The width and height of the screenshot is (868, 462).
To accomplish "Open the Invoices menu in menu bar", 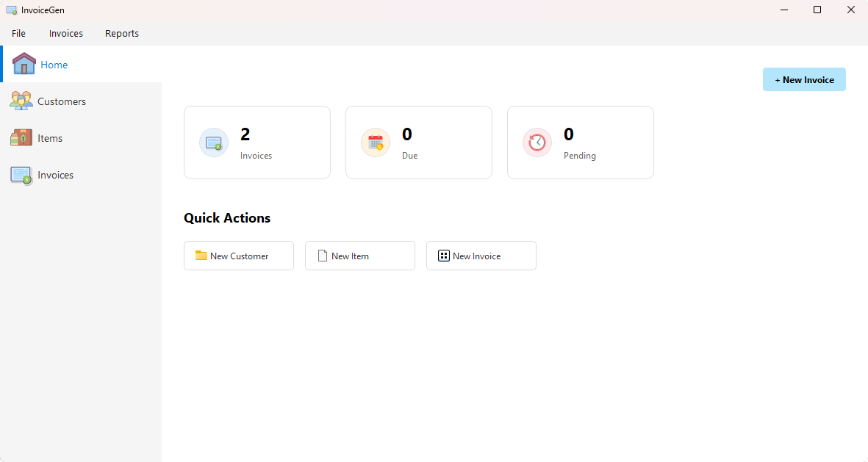I will click(66, 33).
